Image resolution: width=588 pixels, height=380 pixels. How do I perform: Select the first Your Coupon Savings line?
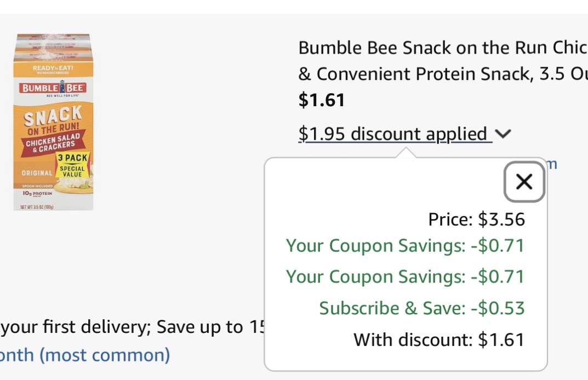click(405, 246)
